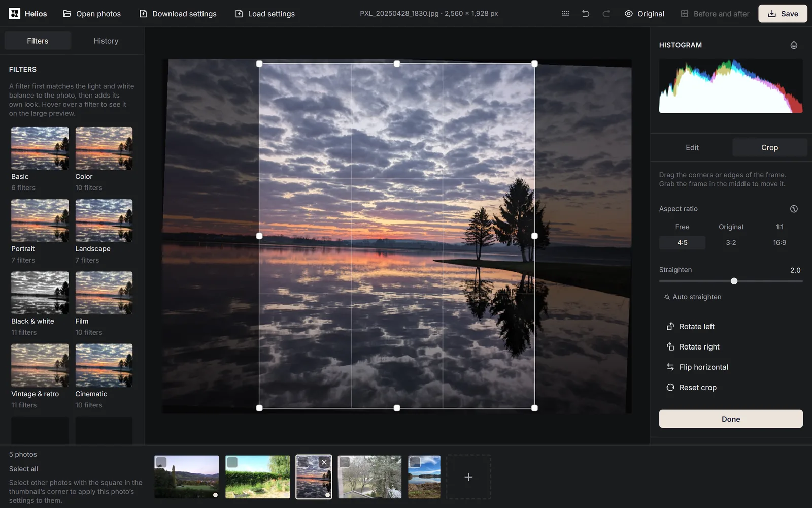Screen dimensions: 812x508
Task: Select the bare trees photo thumbnail
Action: point(369,477)
